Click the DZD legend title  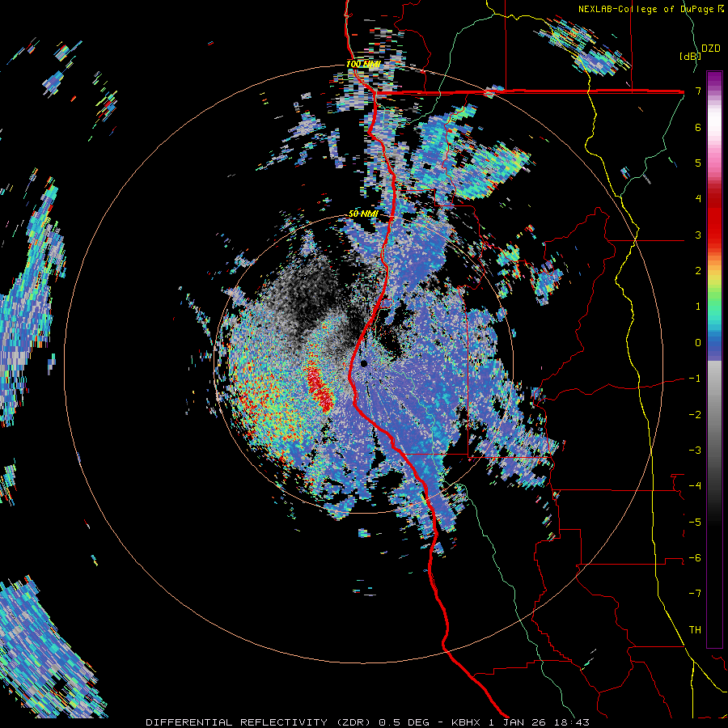(x=710, y=49)
